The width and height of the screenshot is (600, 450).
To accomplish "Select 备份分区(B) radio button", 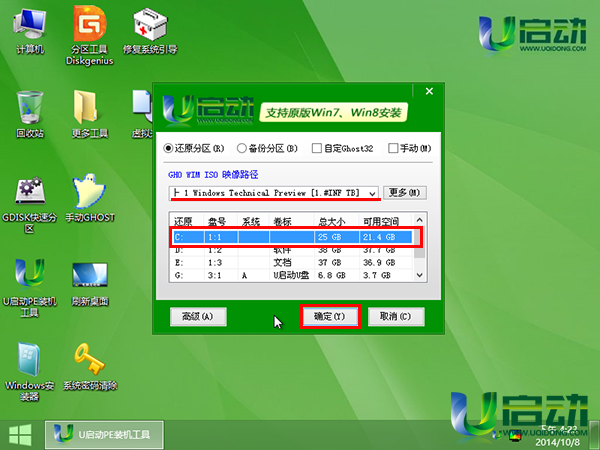I will (x=267, y=148).
